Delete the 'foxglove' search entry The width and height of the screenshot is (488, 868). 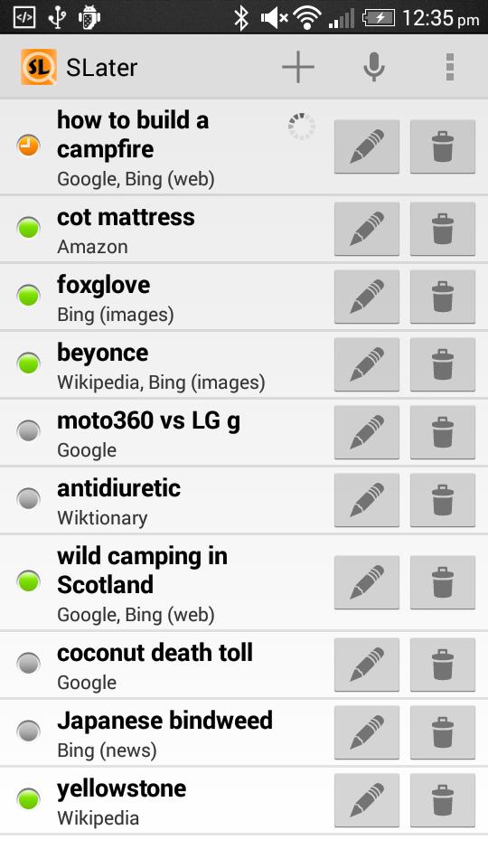tap(443, 297)
